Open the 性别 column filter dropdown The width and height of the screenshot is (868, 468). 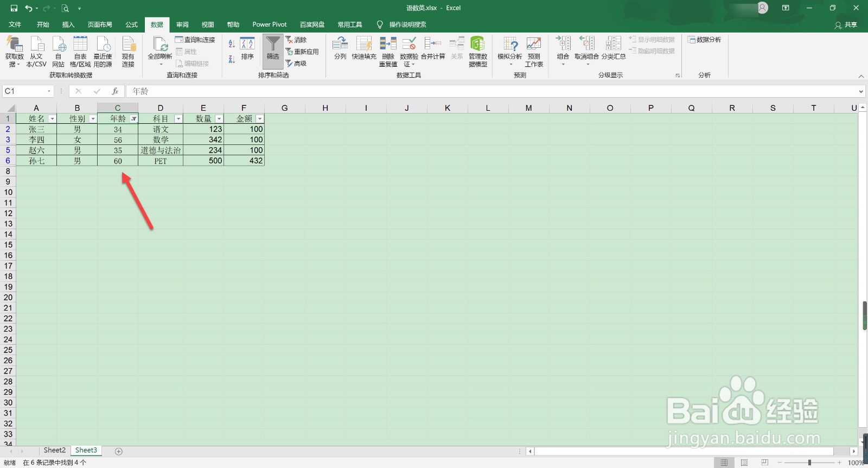pyautogui.click(x=93, y=119)
